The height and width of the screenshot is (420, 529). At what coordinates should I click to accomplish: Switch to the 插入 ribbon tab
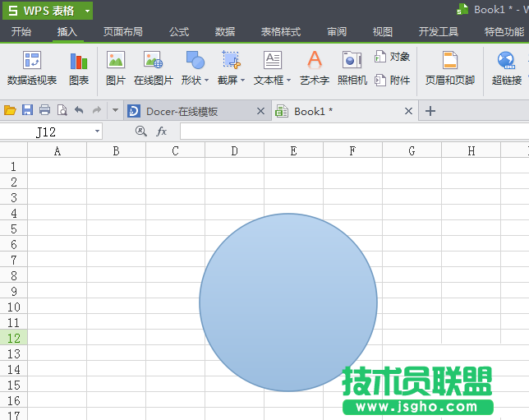(67, 32)
